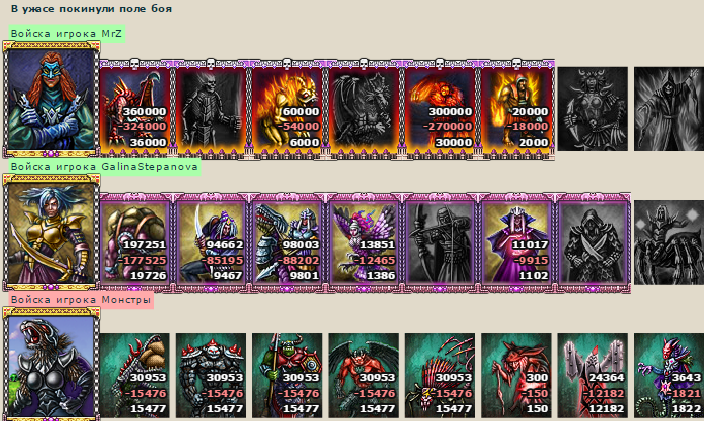Click the Войска игрока GalinaStepanova label
The image size is (704, 421).
coord(104,167)
